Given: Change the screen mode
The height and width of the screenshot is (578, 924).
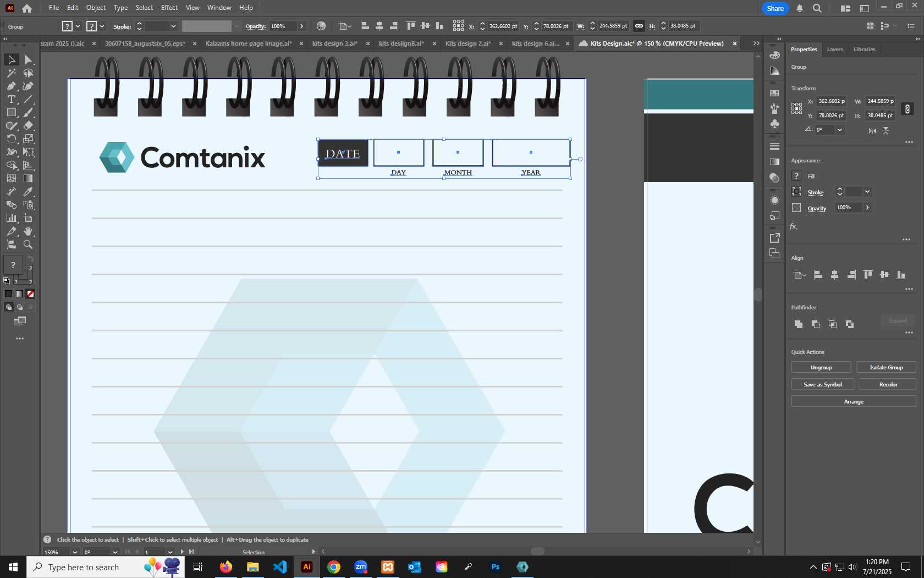Looking at the screenshot, I should click(20, 321).
